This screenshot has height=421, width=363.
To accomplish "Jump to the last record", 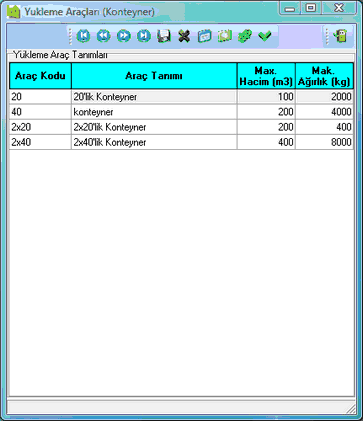I will click(x=144, y=36).
